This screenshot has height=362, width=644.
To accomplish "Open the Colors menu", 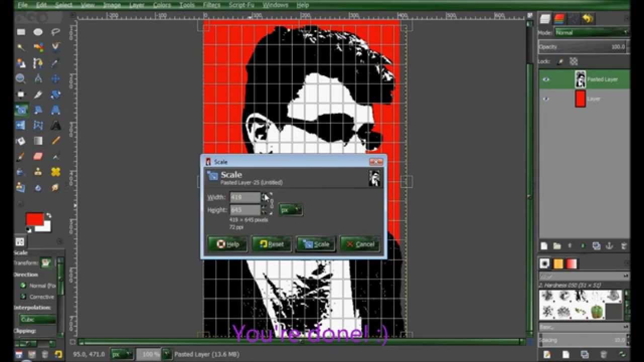I will [162, 5].
